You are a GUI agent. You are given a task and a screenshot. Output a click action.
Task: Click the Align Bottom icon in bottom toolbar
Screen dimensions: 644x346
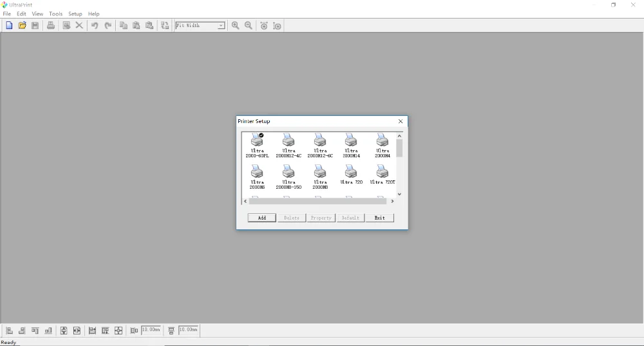pos(48,331)
